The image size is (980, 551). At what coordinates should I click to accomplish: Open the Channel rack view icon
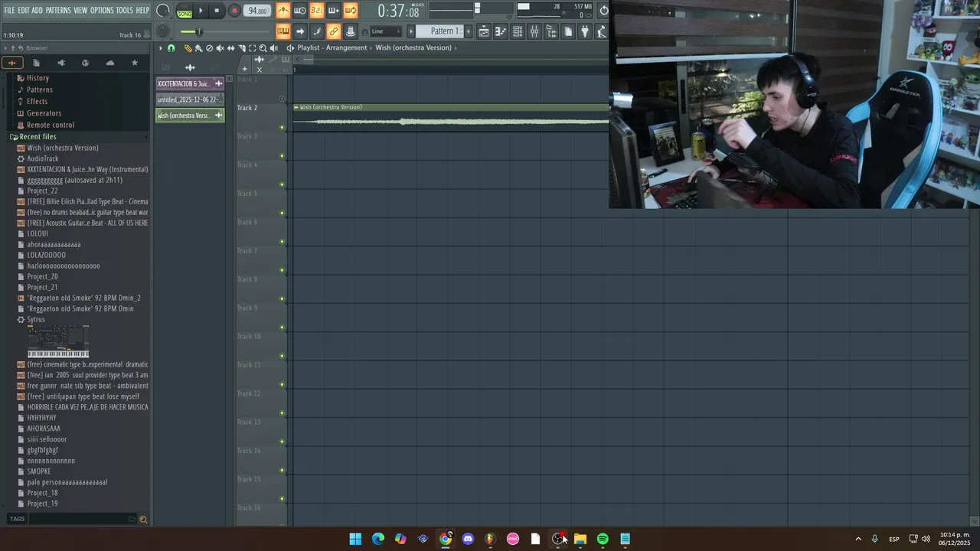pos(518,31)
